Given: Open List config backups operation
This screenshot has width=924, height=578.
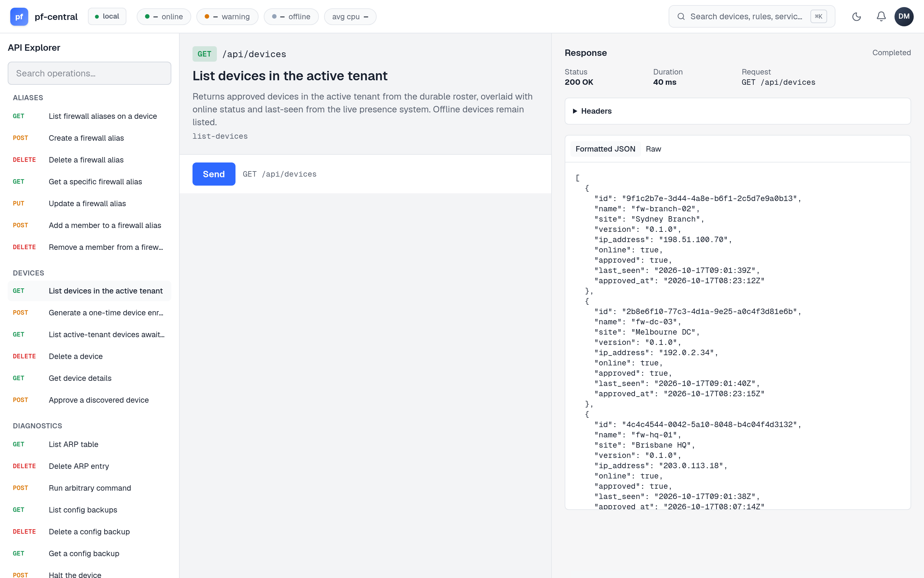Looking at the screenshot, I should pyautogui.click(x=89, y=510).
